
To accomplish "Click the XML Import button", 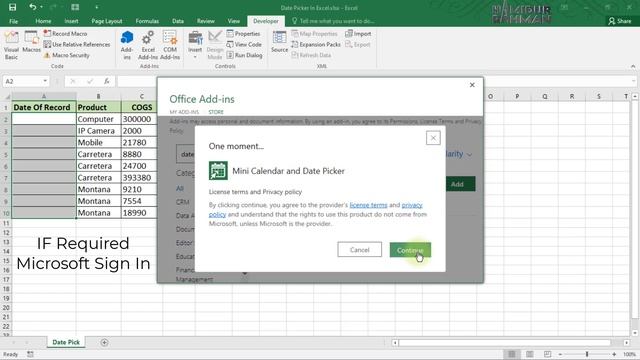I will [358, 33].
